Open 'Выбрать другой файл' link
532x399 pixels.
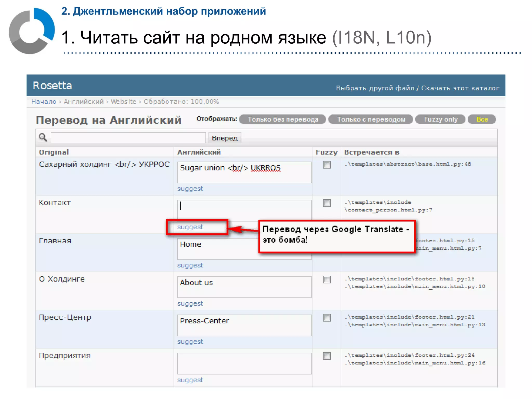[375, 88]
